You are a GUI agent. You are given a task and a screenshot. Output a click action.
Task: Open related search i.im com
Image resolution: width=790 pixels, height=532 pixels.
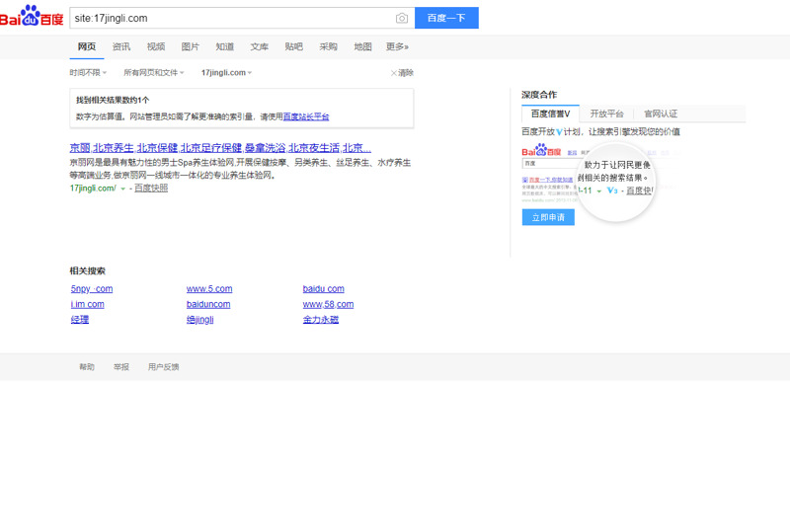click(88, 304)
